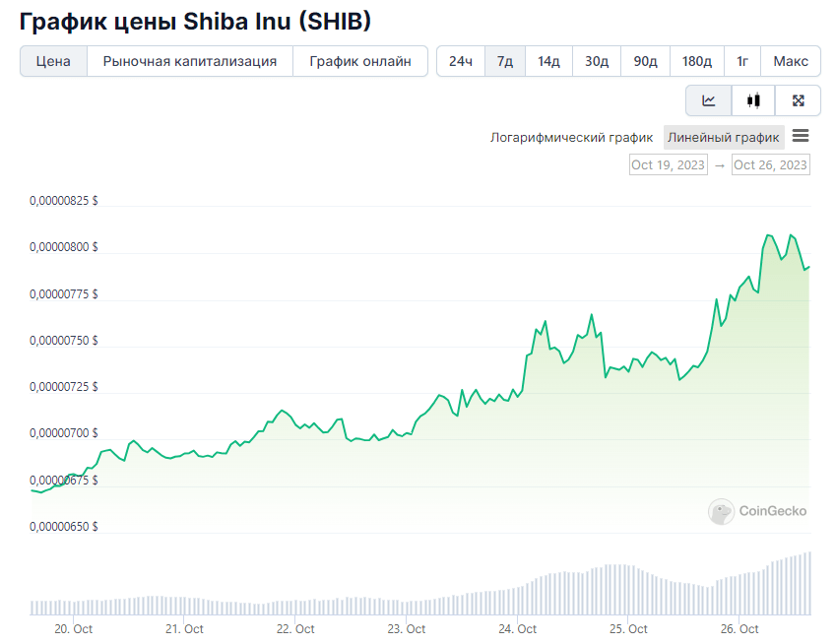The height and width of the screenshot is (644, 835).
Task: Switch to line chart view icon
Action: [x=709, y=100]
